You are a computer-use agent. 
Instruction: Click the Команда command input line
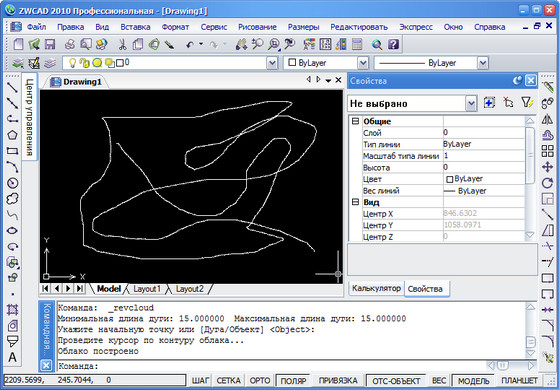click(271, 366)
